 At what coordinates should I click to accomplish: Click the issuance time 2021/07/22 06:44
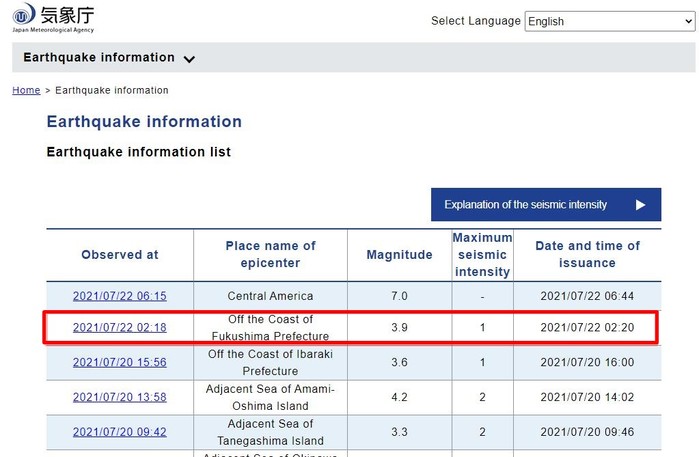[587, 296]
